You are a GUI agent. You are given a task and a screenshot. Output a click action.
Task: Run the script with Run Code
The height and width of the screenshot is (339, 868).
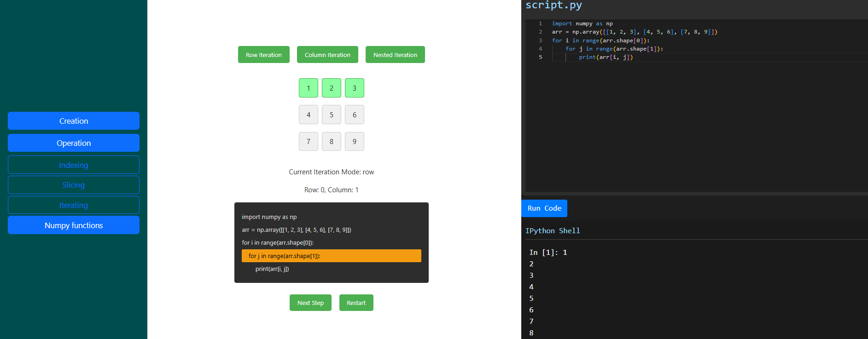(x=544, y=208)
